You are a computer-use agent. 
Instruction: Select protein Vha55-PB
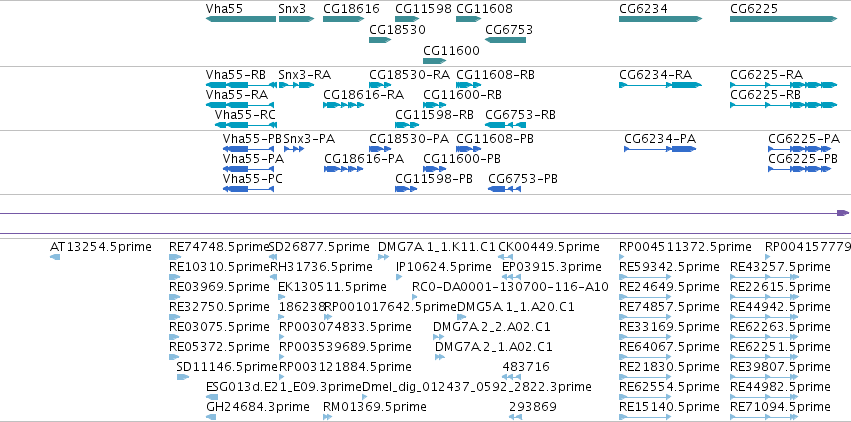(249, 149)
